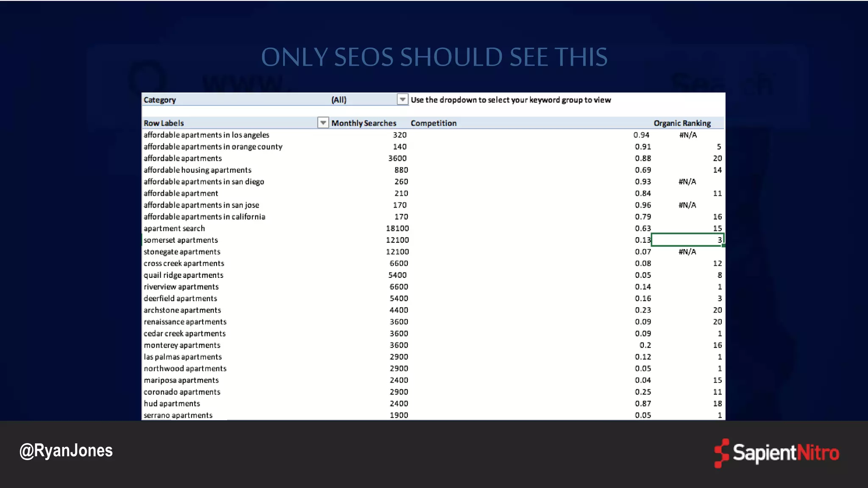Click the Row Labels header cell
The width and height of the screenshot is (868, 488).
164,123
